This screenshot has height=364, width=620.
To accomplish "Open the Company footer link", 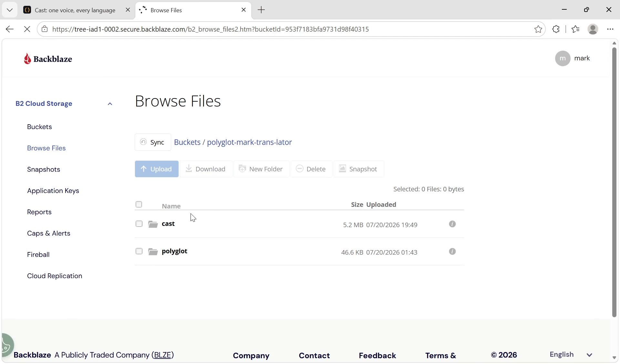I will [x=251, y=356].
